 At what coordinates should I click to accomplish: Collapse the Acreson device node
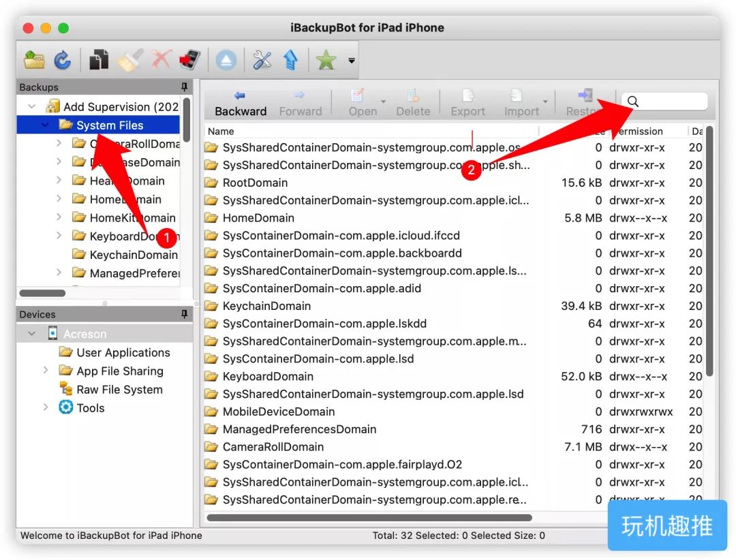(31, 334)
